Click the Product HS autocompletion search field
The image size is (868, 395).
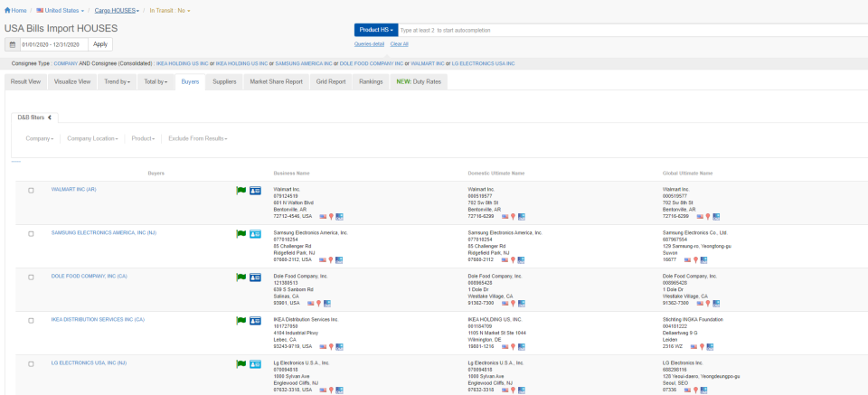click(x=633, y=30)
